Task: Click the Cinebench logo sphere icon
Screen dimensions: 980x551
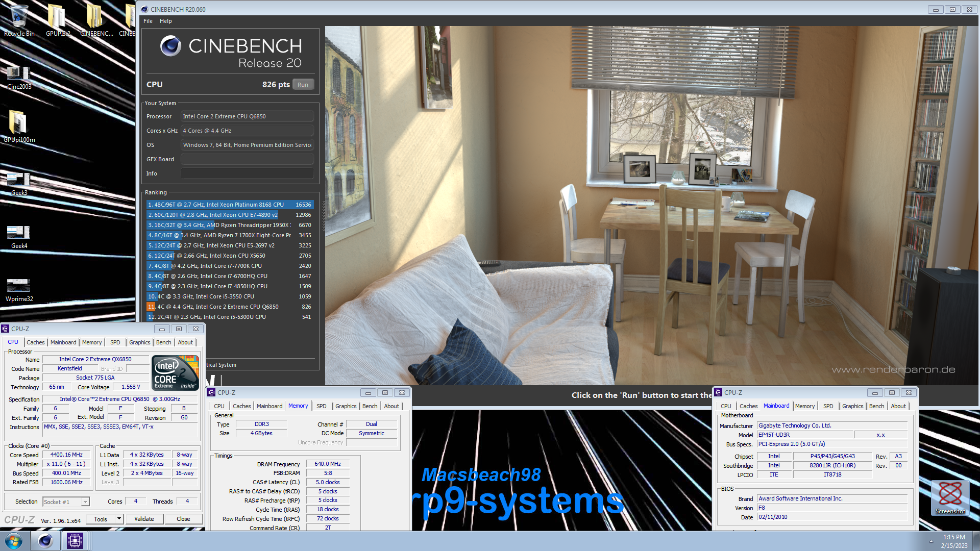Action: click(170, 46)
